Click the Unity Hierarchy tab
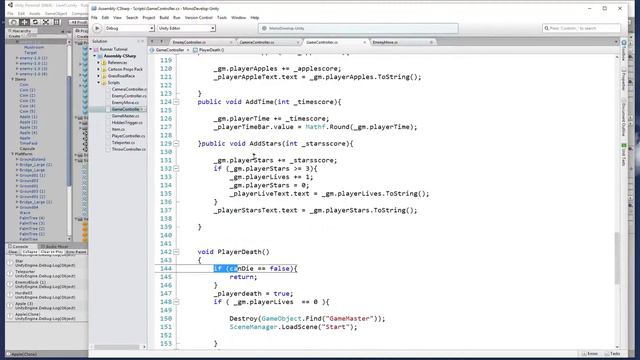The width and height of the screenshot is (640, 360). pos(21,31)
